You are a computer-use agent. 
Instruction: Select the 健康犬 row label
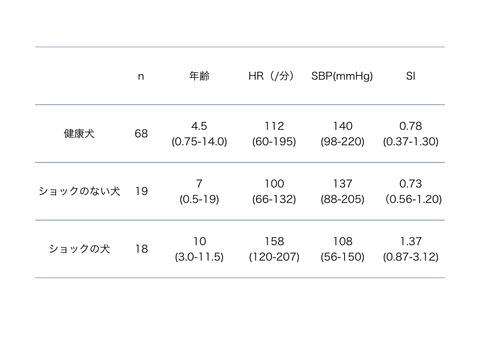coord(79,134)
